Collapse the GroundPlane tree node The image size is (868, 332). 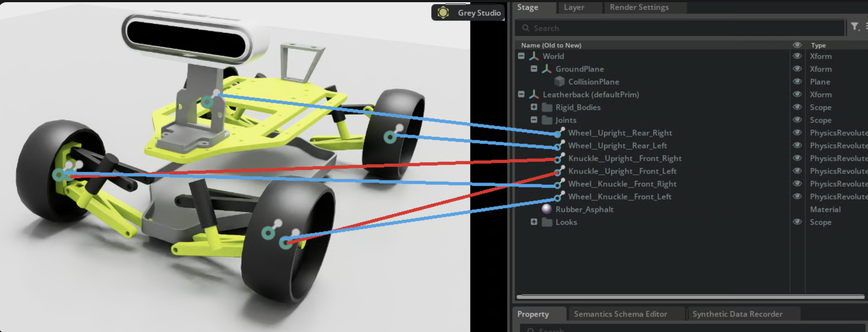534,69
